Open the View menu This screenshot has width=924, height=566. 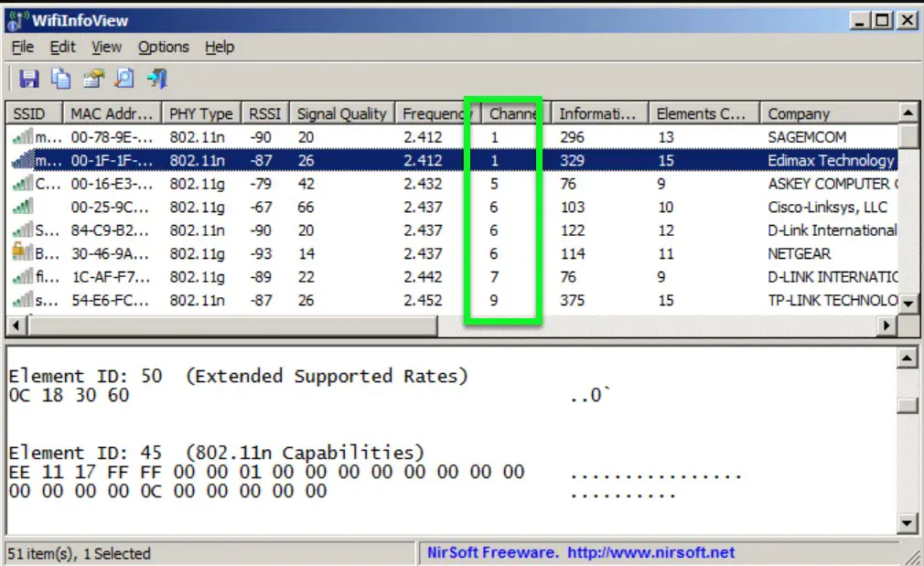(x=106, y=48)
